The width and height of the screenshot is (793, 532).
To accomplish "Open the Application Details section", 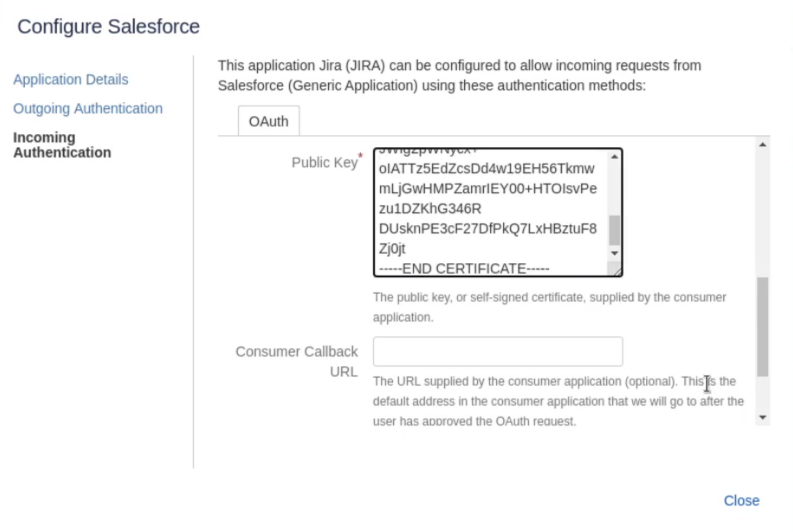I will pos(71,80).
